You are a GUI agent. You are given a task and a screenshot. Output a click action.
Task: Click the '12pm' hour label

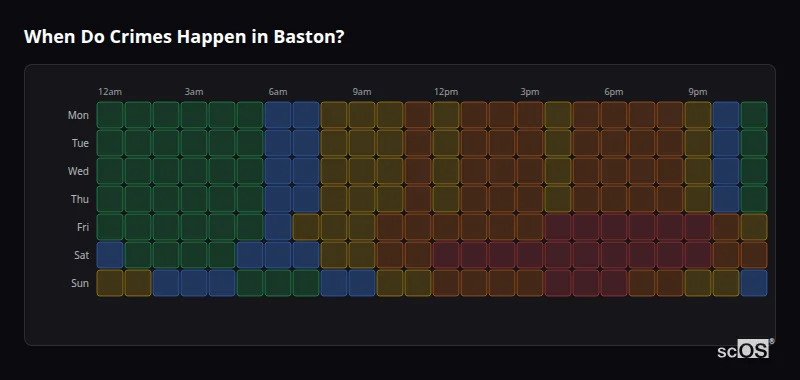click(x=446, y=92)
